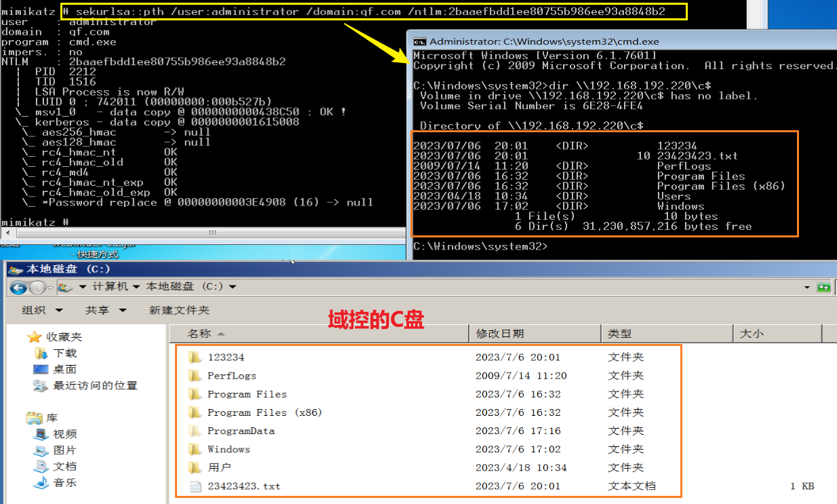The width and height of the screenshot is (837, 504).
Task: Click the drive icon in the address bar
Action: click(66, 287)
